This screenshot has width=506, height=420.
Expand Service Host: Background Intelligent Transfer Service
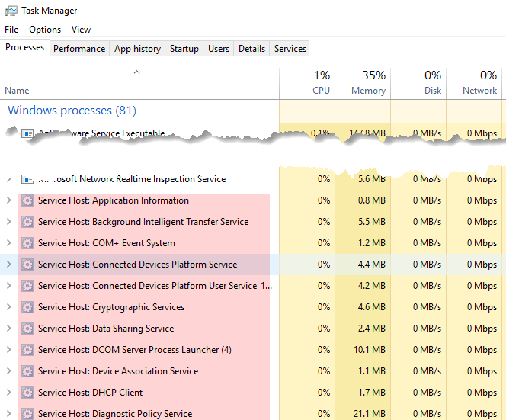click(x=9, y=222)
